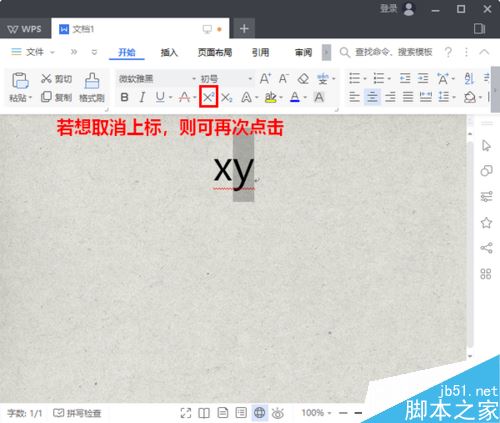Click the numbered list icon
The height and width of the screenshot is (423, 500).
click(379, 79)
